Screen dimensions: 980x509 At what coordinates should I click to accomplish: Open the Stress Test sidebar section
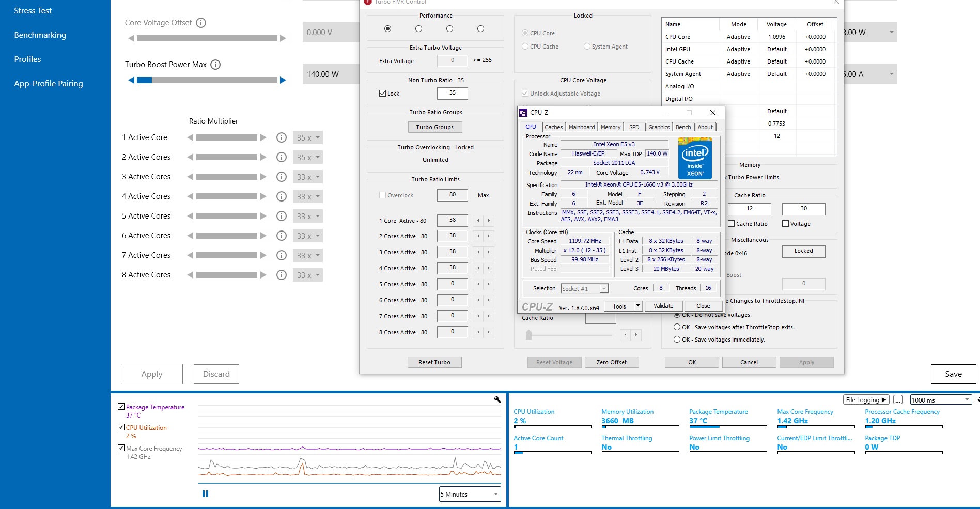[33, 11]
